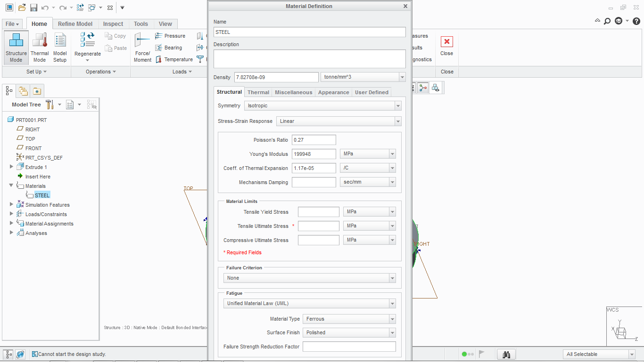
Task: Expand the Operations group menu
Action: pyautogui.click(x=101, y=72)
